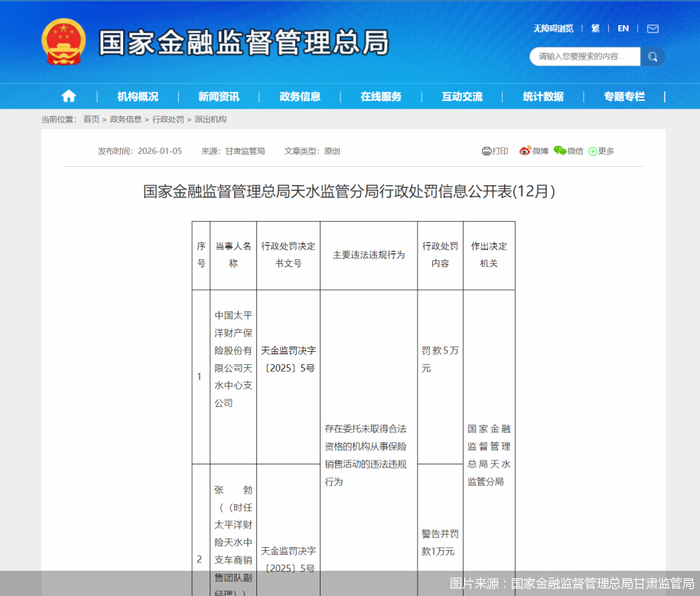Open the 行政处罚 breadcrumb link

point(169,119)
